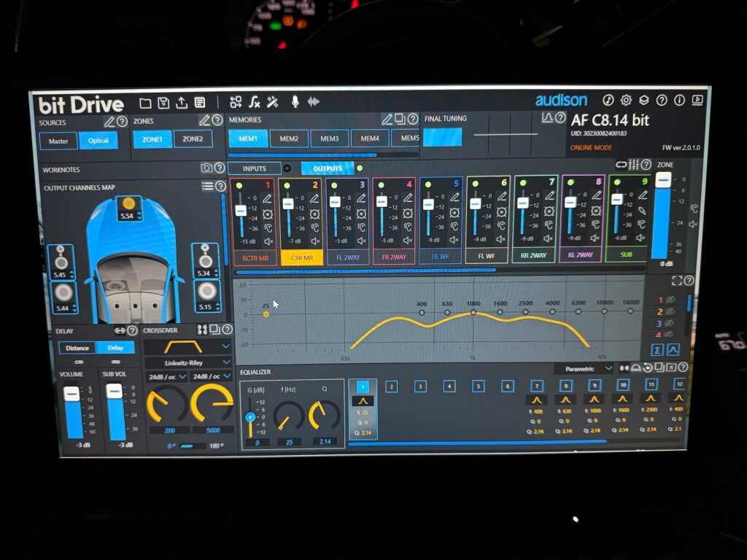Open the Output Channels Map list icon

coord(207,186)
